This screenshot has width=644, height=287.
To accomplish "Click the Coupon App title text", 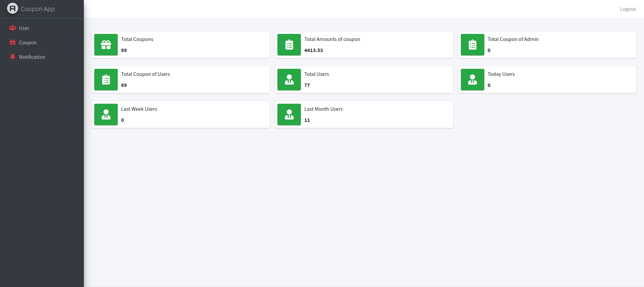I will click(38, 9).
